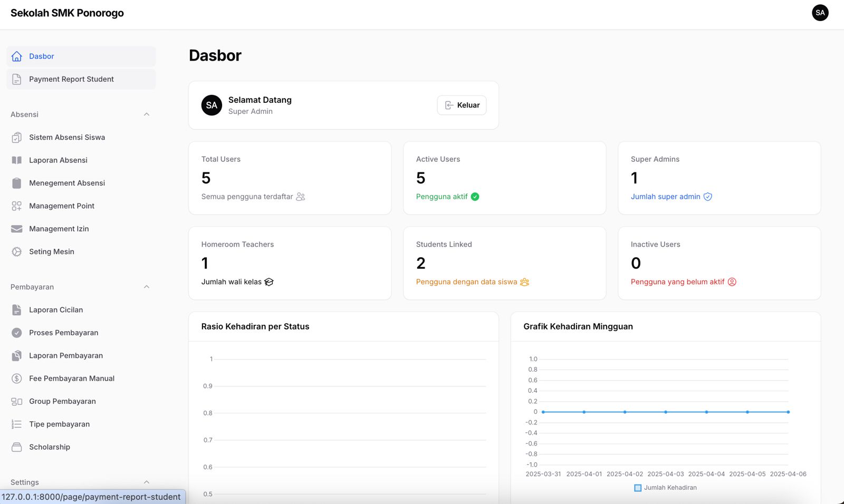This screenshot has width=844, height=504.
Task: Click the Scholarship icon in sidebar
Action: (17, 447)
